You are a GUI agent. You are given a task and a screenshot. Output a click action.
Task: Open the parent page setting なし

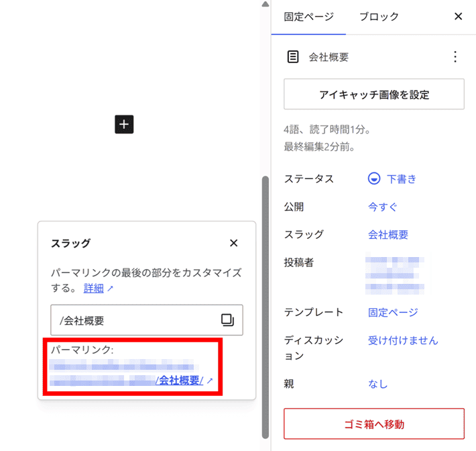pyautogui.click(x=378, y=384)
